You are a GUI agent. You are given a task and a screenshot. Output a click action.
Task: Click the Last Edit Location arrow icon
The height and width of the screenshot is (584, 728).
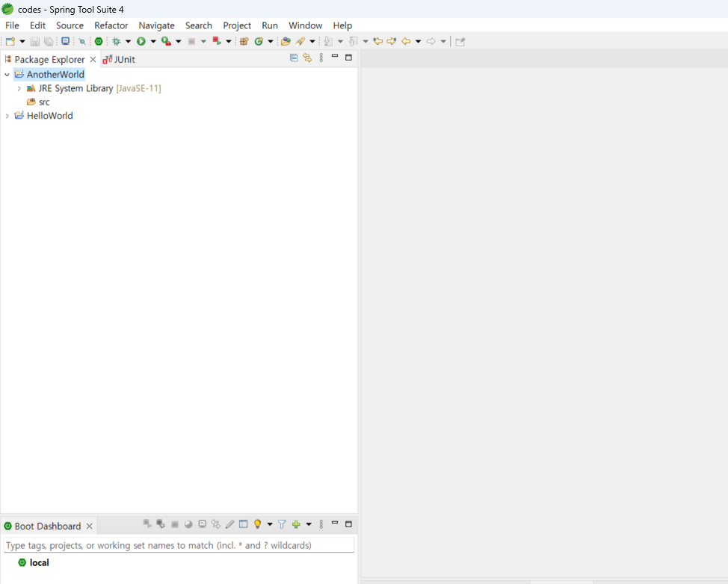[378, 41]
